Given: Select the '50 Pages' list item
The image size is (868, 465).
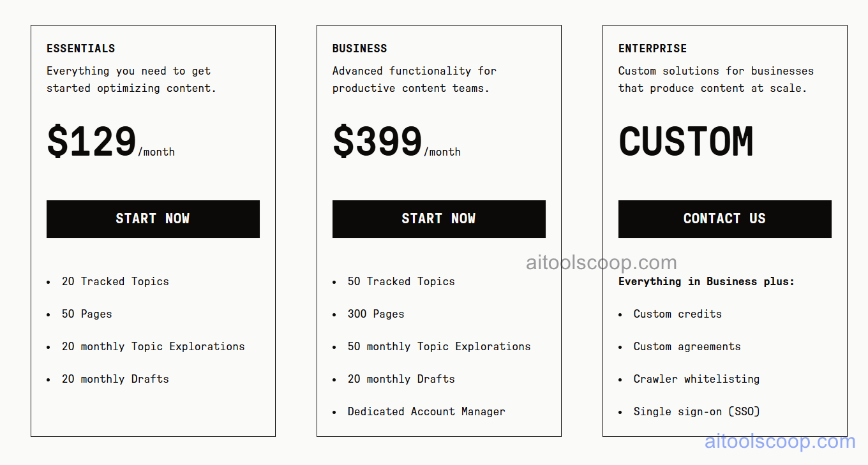Looking at the screenshot, I should (x=86, y=314).
